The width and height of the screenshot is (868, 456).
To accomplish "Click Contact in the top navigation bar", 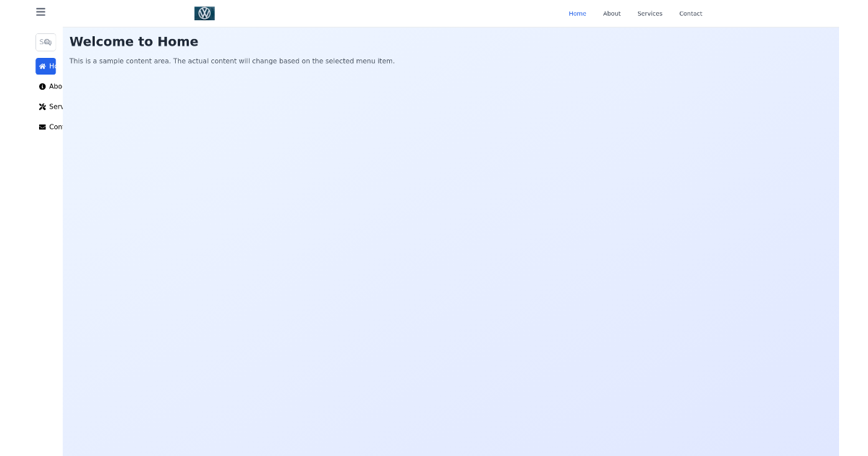I will click(x=691, y=14).
